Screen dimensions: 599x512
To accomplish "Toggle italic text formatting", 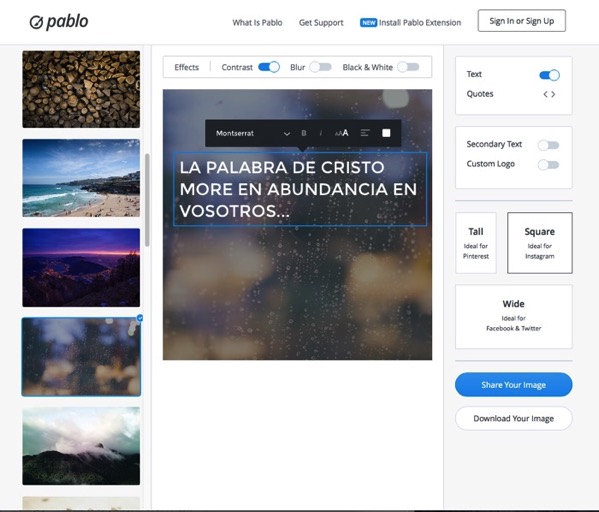I will click(x=321, y=133).
